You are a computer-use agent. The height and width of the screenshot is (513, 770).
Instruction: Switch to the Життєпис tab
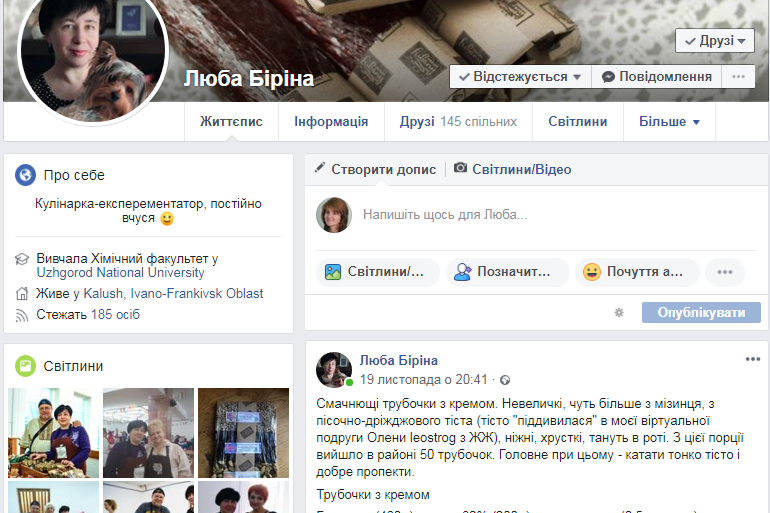tap(231, 122)
